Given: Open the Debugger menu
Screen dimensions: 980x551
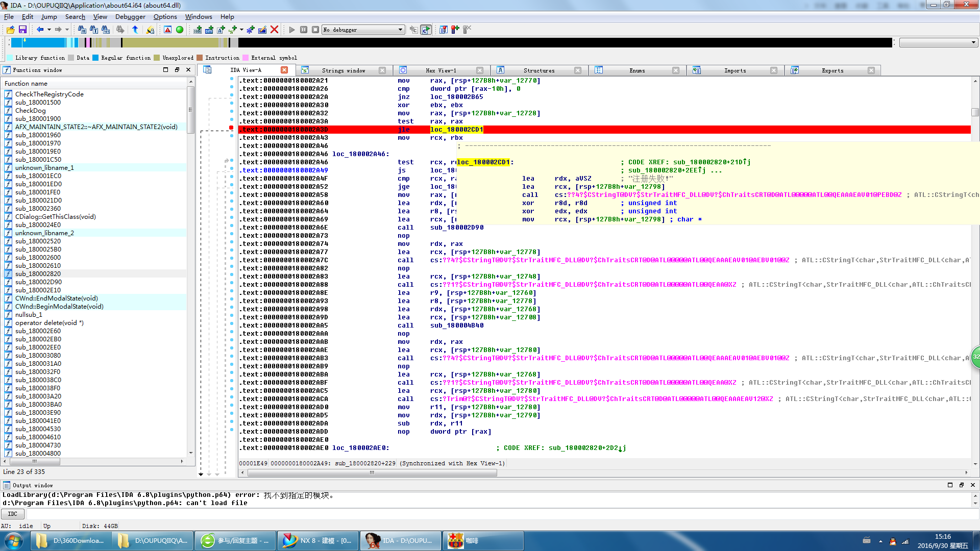Looking at the screenshot, I should (130, 17).
